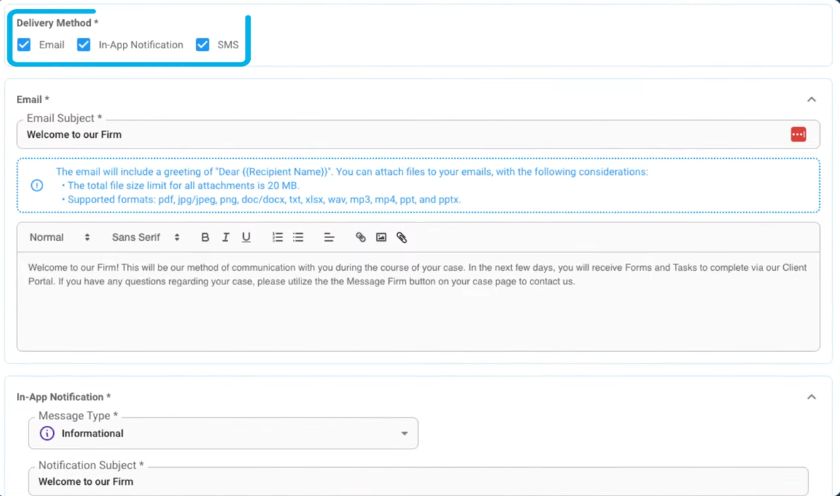Screen dimensions: 840x496
Task: Click the attachment size limit note text
Action: pos(183,186)
